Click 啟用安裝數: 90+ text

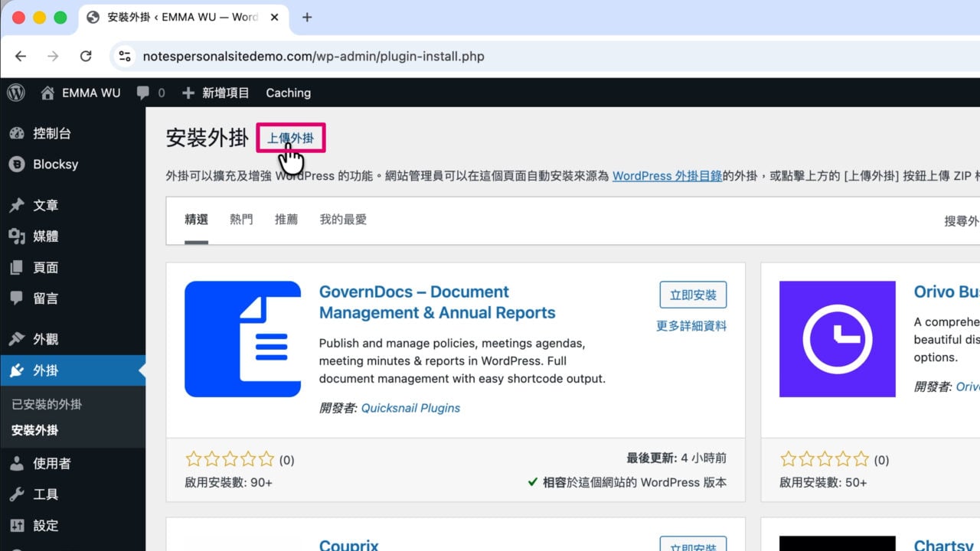pyautogui.click(x=228, y=483)
